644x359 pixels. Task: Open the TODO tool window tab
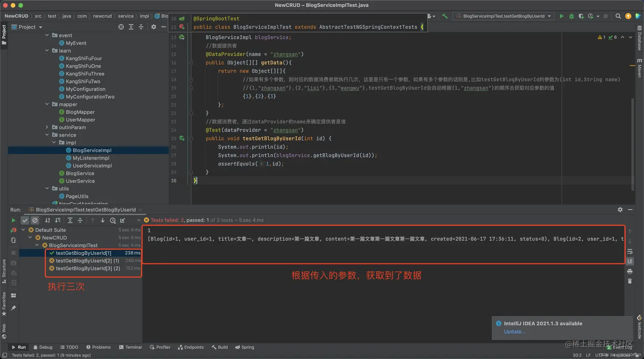point(69,347)
